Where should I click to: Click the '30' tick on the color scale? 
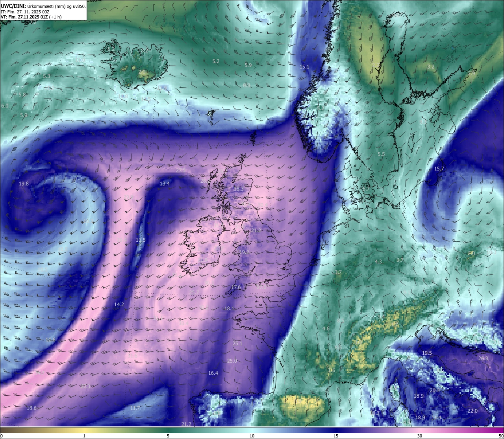tap(420, 436)
